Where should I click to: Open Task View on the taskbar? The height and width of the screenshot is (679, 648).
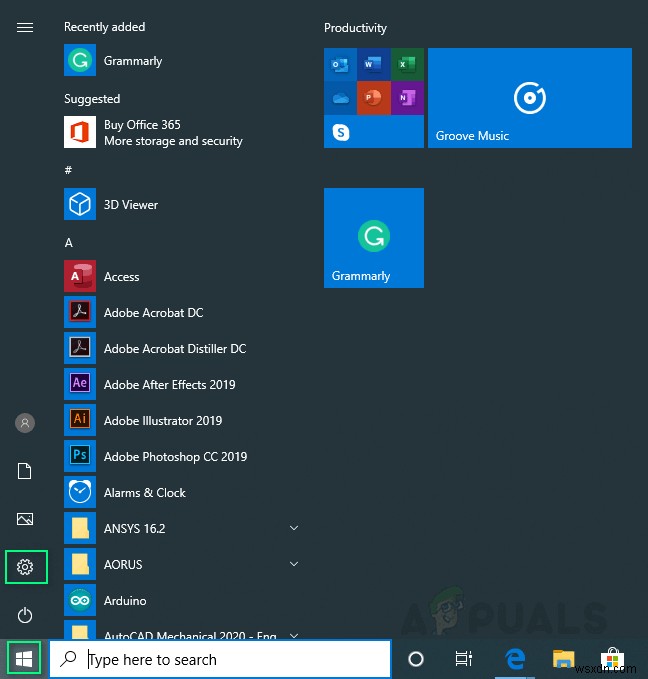coord(463,659)
